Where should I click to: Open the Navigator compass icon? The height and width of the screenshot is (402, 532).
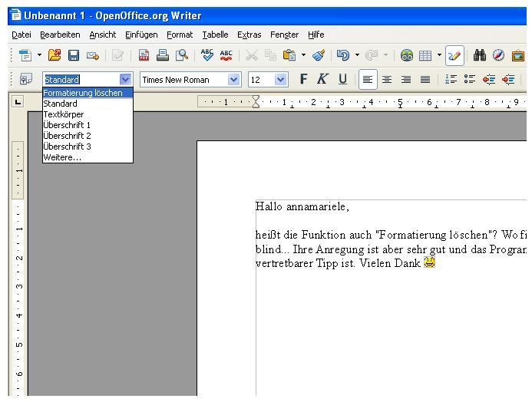tap(499, 55)
